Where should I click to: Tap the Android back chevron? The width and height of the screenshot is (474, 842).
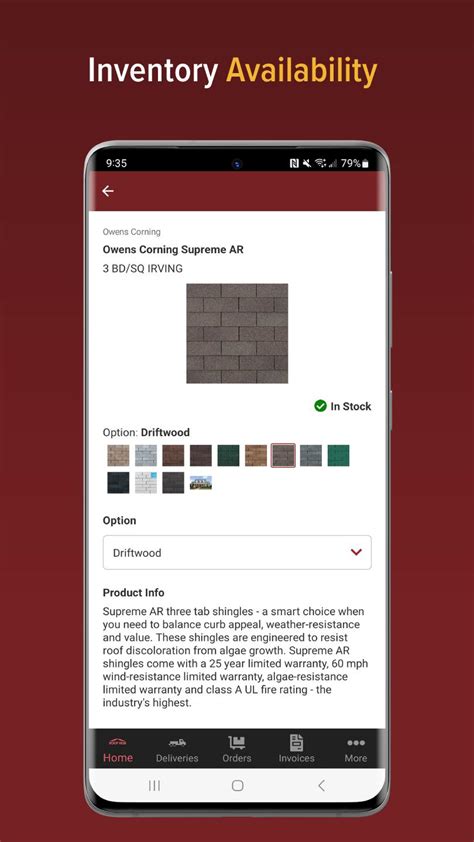click(x=321, y=786)
